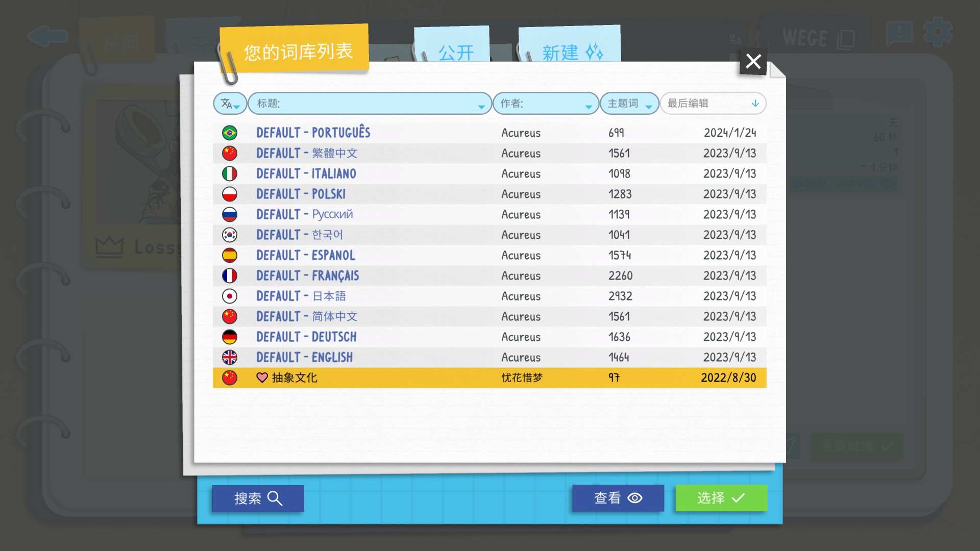
Task: Click the chat alert speech bubble icon
Action: [899, 34]
